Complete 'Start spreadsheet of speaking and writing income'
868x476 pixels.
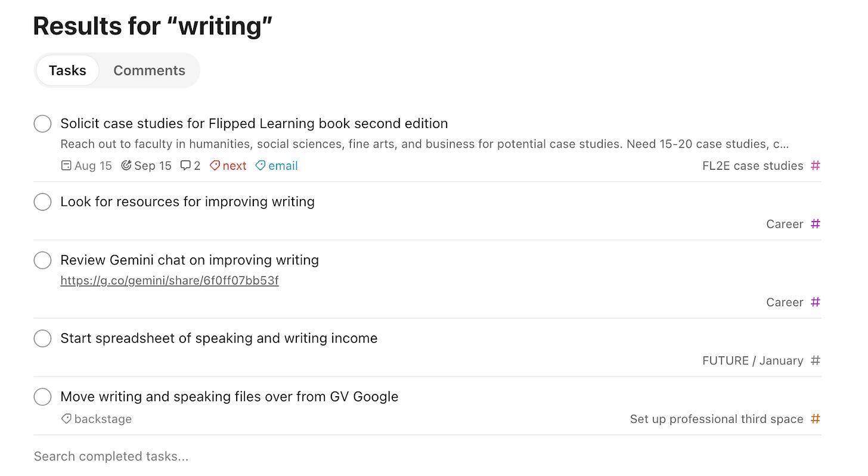coord(42,338)
